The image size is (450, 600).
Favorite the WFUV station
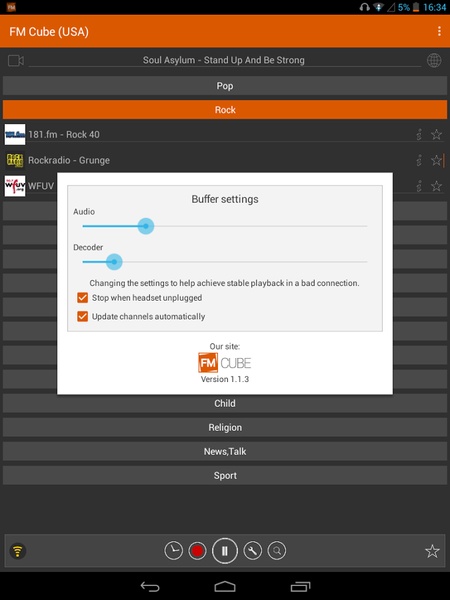[x=436, y=186]
